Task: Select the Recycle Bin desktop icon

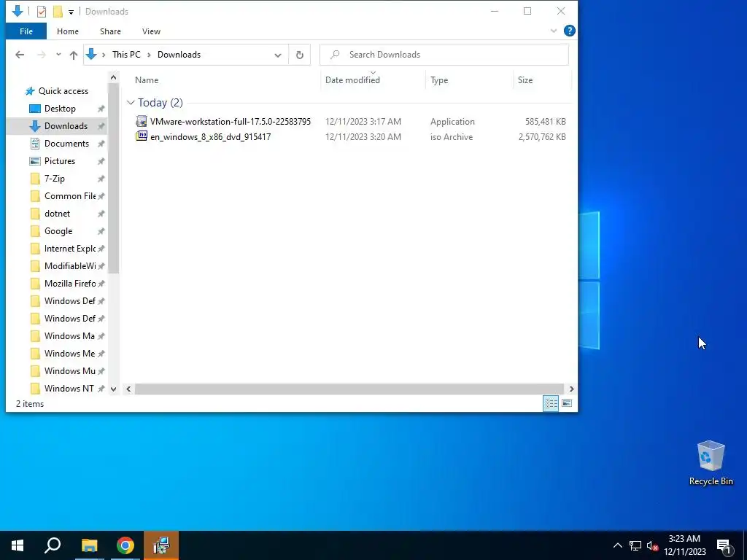Action: click(x=711, y=463)
